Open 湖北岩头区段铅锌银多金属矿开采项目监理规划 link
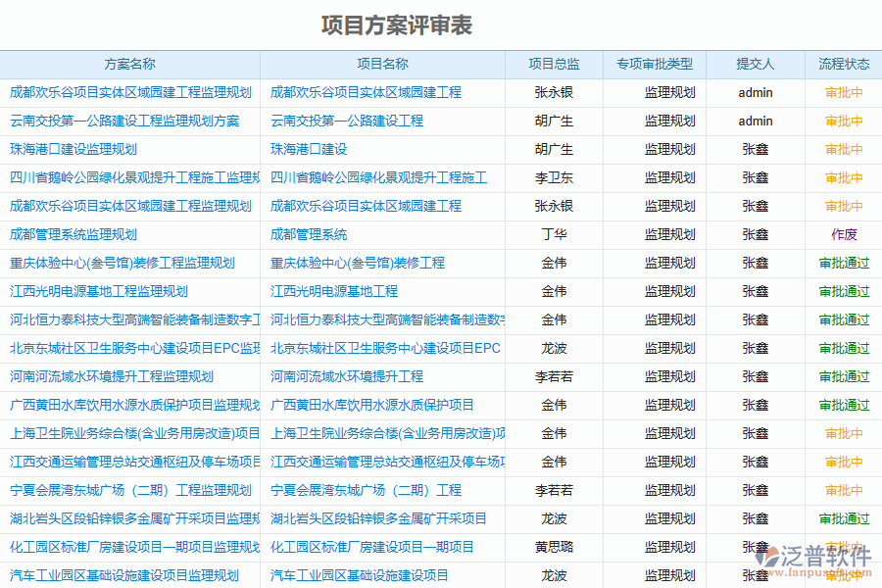Image resolution: width=882 pixels, height=588 pixels. (x=134, y=518)
